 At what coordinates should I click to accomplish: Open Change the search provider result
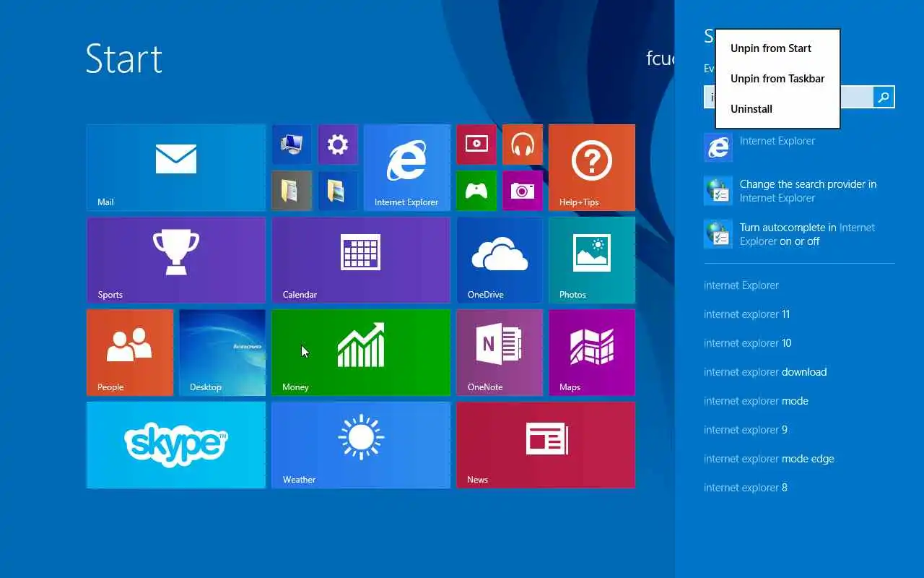coord(799,191)
